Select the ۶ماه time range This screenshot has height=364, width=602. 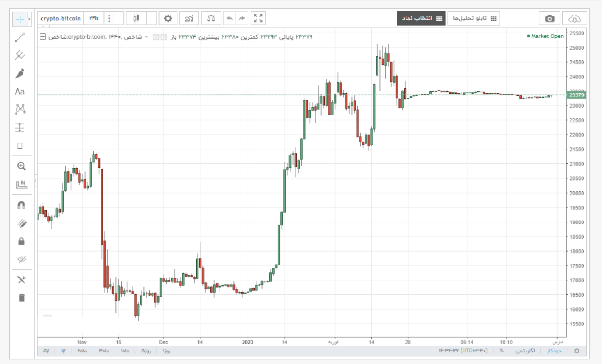[x=82, y=351]
